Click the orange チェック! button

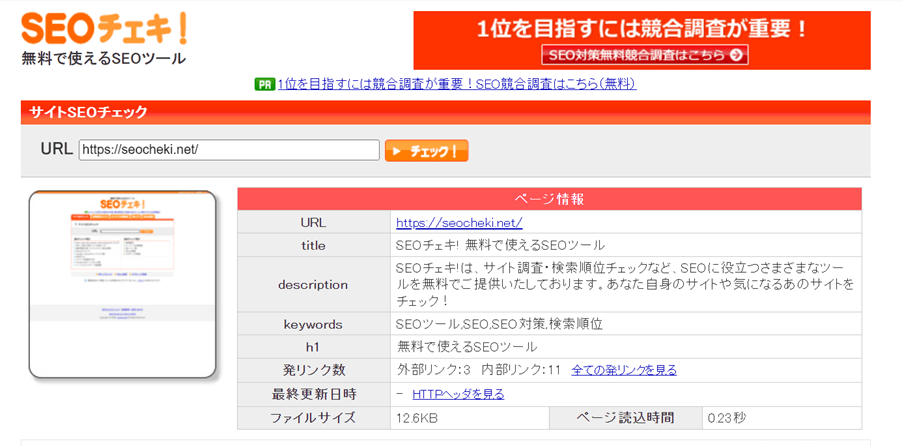pos(426,151)
